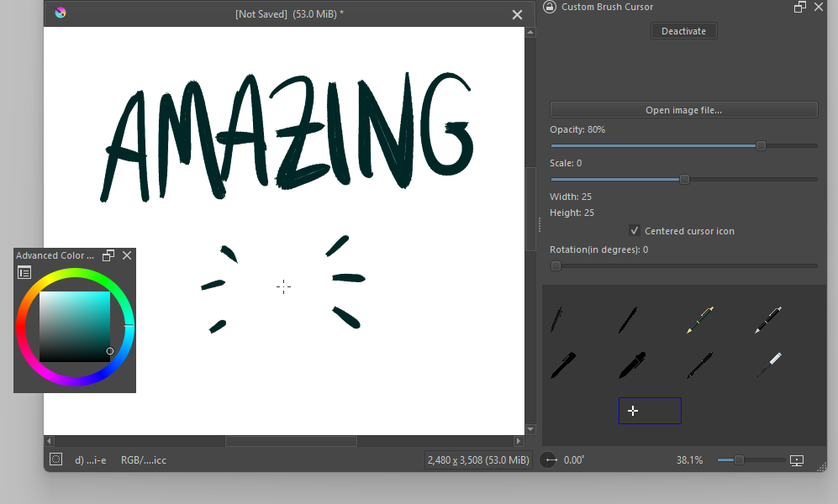Image resolution: width=838 pixels, height=504 pixels.
Task: Click the canvas rotation dial icon
Action: coord(548,460)
